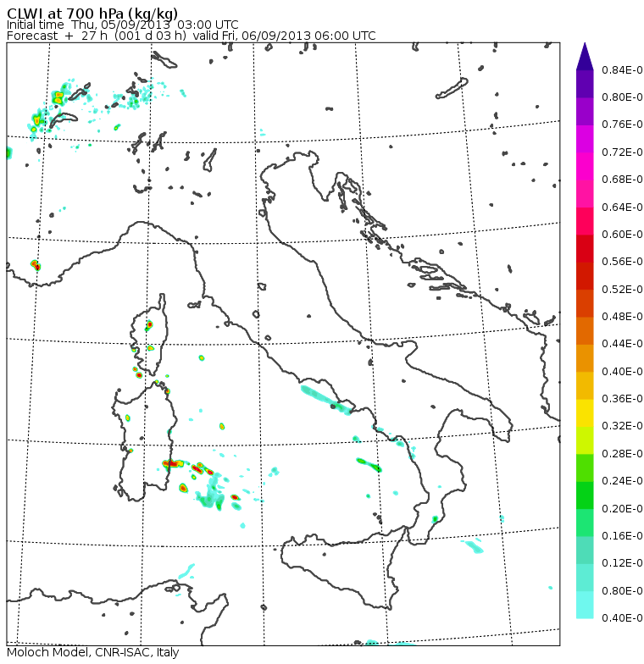
Task: Click the 0.24E-0 legend label
Action: 622,481
